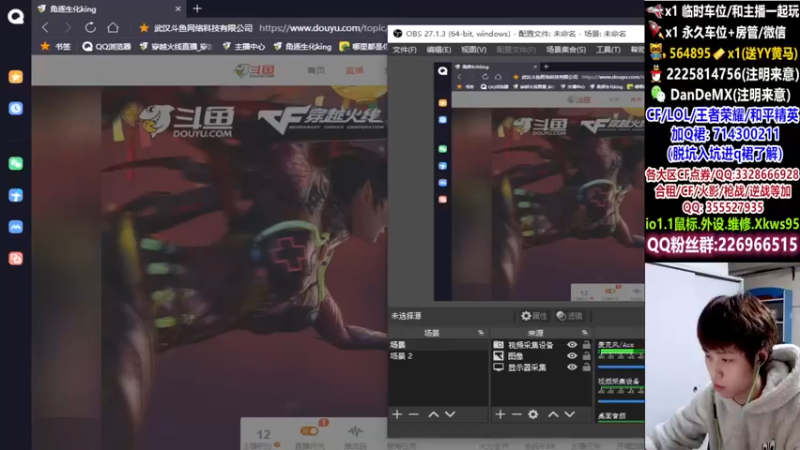800x450 pixels.
Task: Move the OBS scene down
Action: 450,414
